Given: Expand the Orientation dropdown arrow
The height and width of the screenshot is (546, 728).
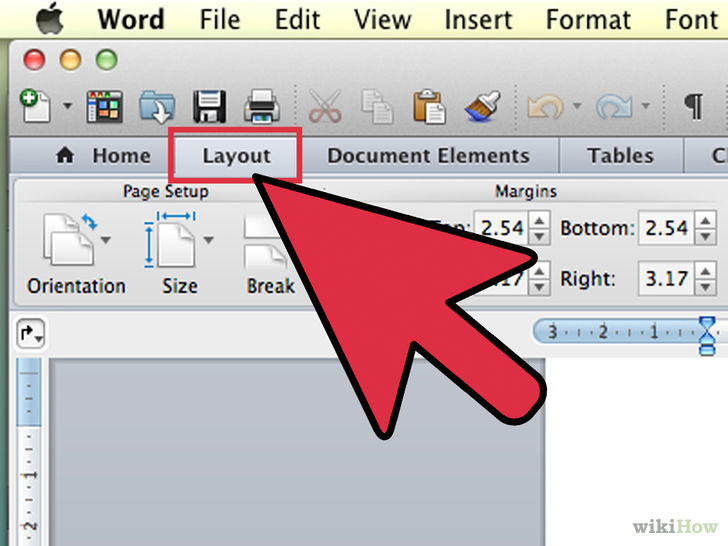Looking at the screenshot, I should click(106, 240).
